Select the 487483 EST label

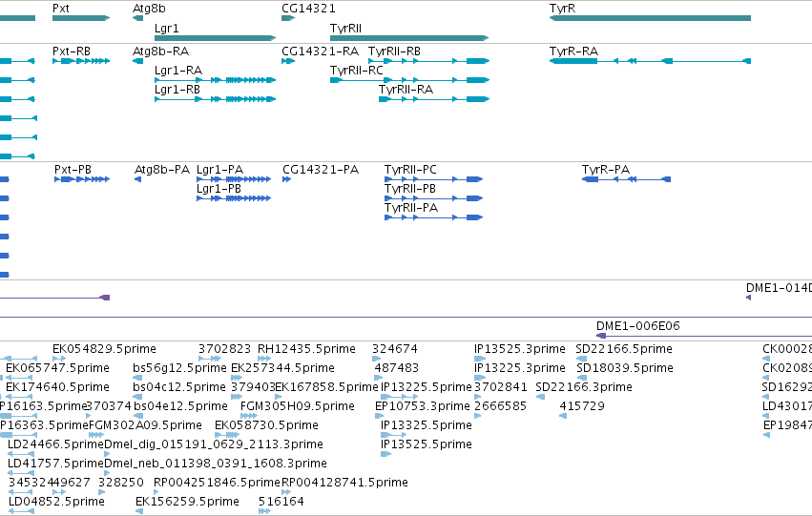coord(397,368)
